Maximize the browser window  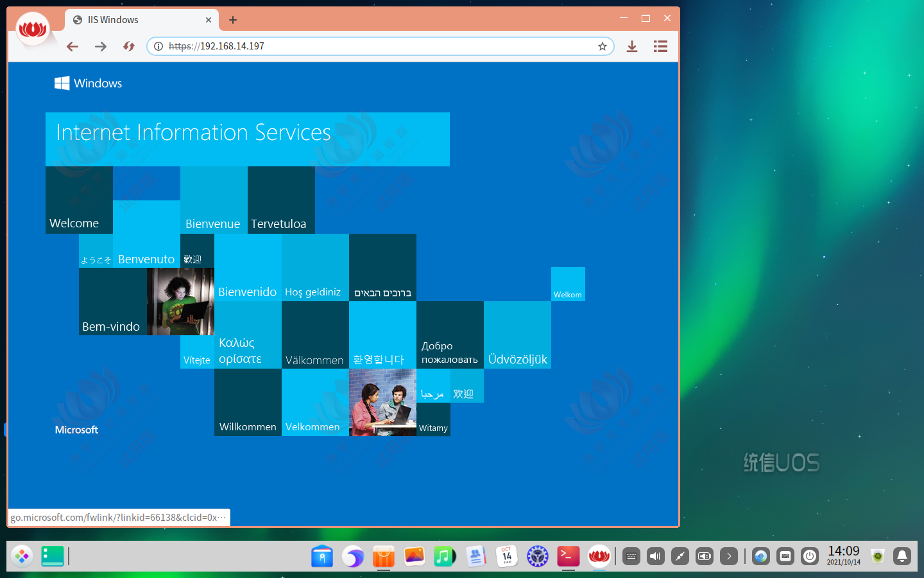point(646,18)
